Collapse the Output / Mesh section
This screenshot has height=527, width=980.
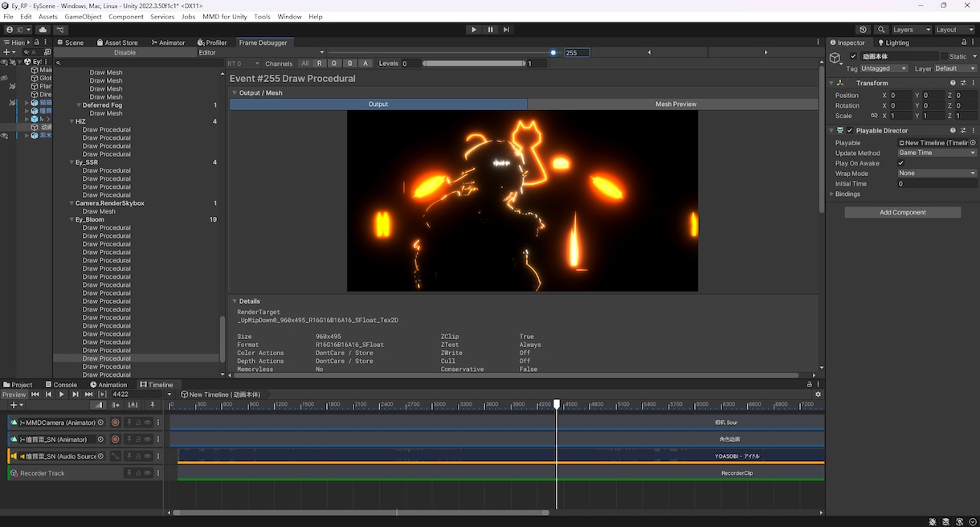(235, 93)
